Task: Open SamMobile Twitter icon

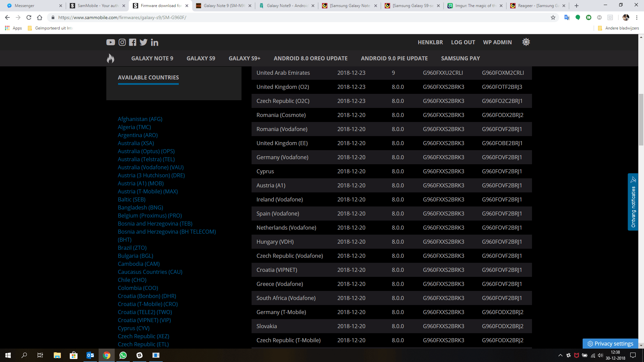Action: (144, 42)
